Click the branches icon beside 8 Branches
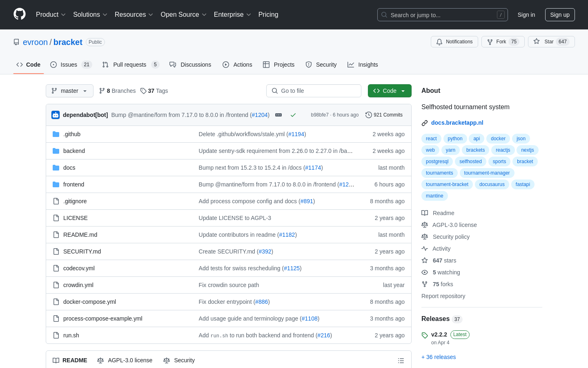This screenshot has height=368, width=588. (102, 91)
